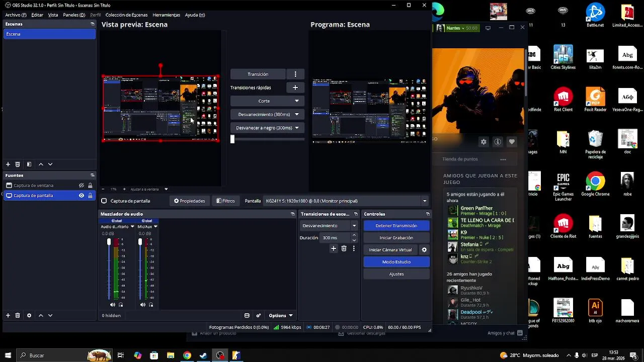Move the scene up in Escenas panel
Viewport: 644px width, 362px height.
coord(41,164)
